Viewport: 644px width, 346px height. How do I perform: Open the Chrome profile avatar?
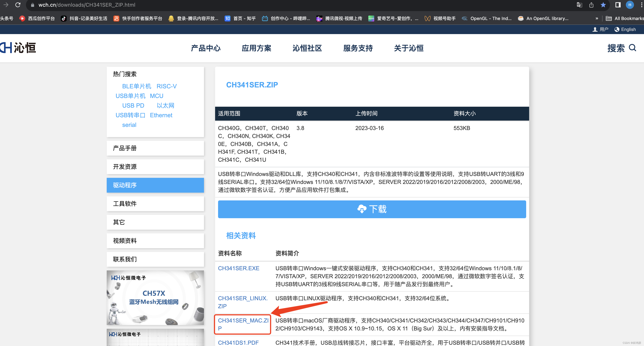630,5
